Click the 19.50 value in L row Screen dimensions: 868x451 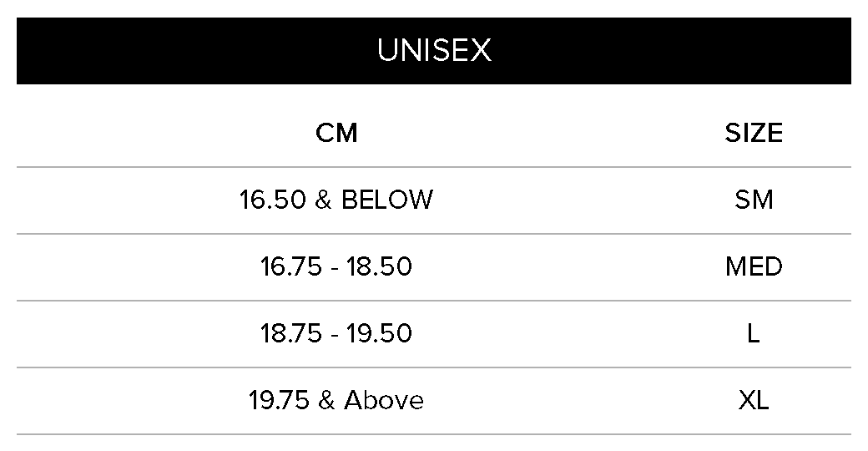(x=381, y=334)
